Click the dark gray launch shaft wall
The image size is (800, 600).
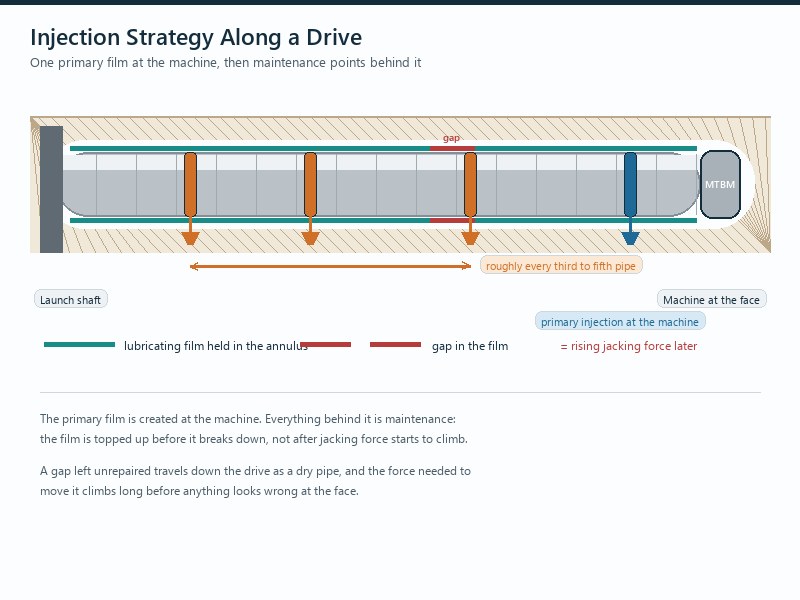click(52, 189)
